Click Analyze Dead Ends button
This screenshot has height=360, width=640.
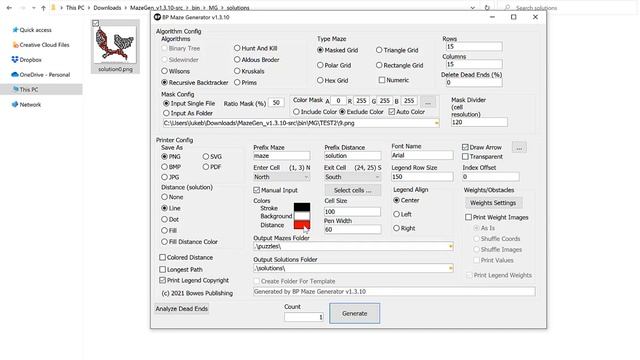click(182, 309)
